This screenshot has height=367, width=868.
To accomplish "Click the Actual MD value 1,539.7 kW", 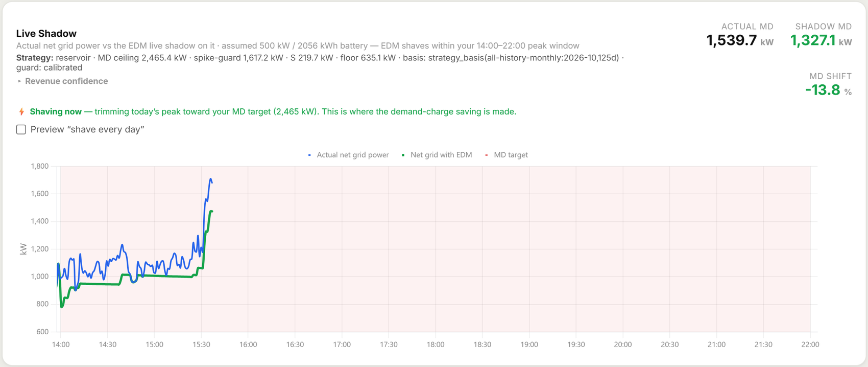I will pyautogui.click(x=740, y=40).
